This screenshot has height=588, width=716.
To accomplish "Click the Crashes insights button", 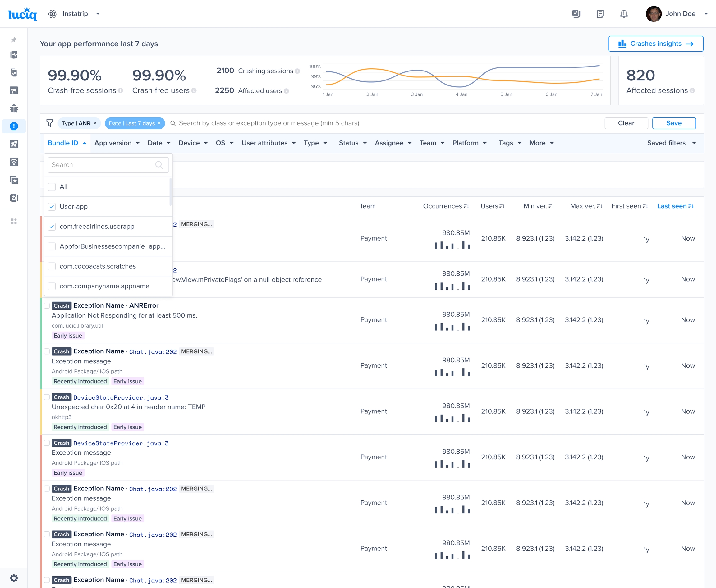I will point(655,44).
